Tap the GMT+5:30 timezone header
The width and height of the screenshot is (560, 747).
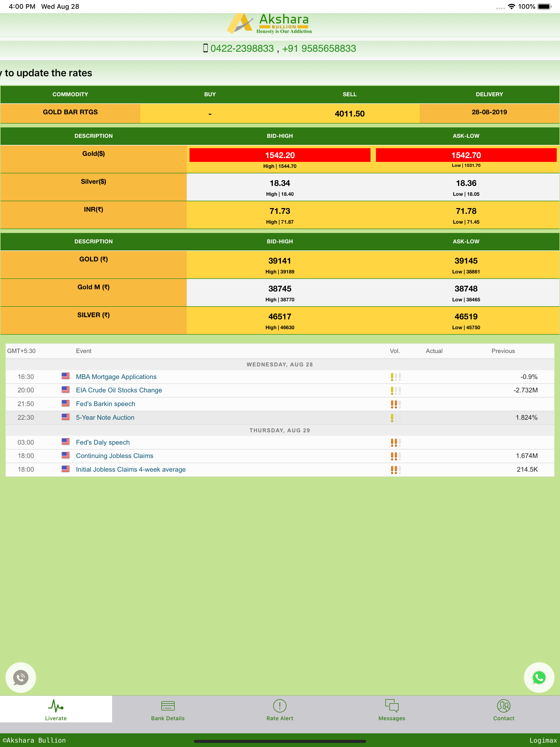click(x=21, y=351)
